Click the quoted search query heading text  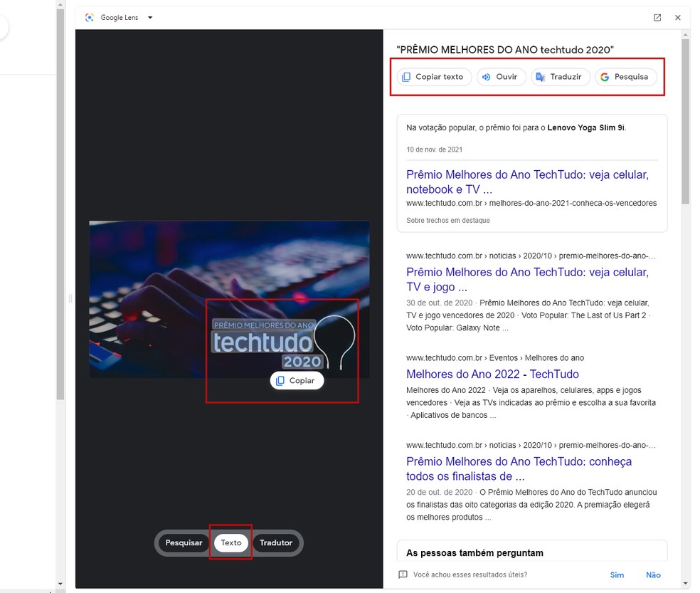505,50
